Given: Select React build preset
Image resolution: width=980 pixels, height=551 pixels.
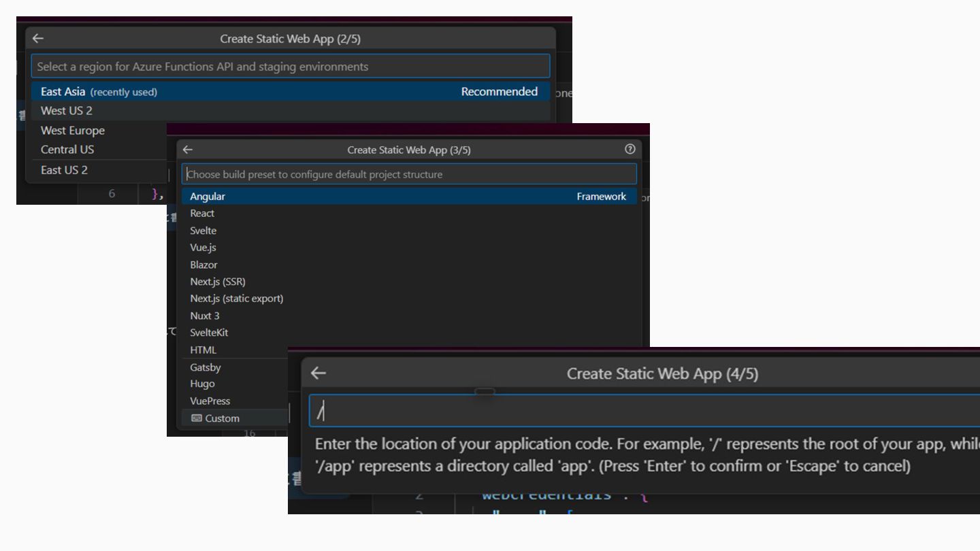Looking at the screenshot, I should [x=409, y=214].
